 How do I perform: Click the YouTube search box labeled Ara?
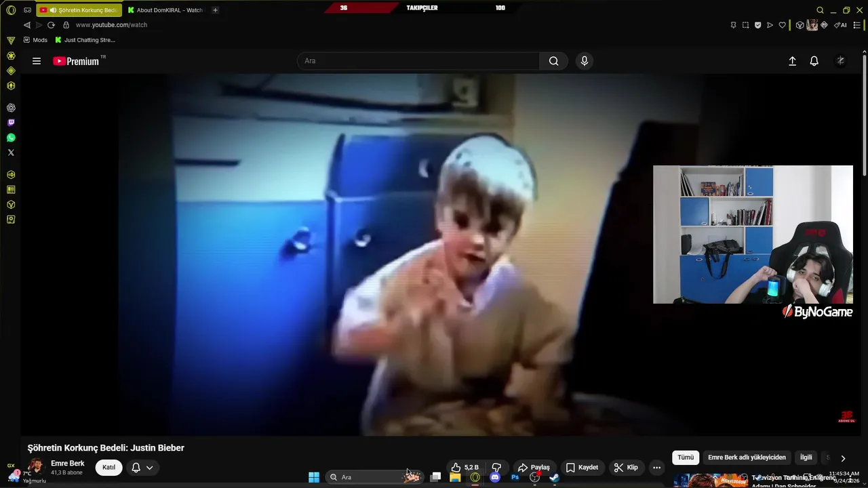(418, 61)
